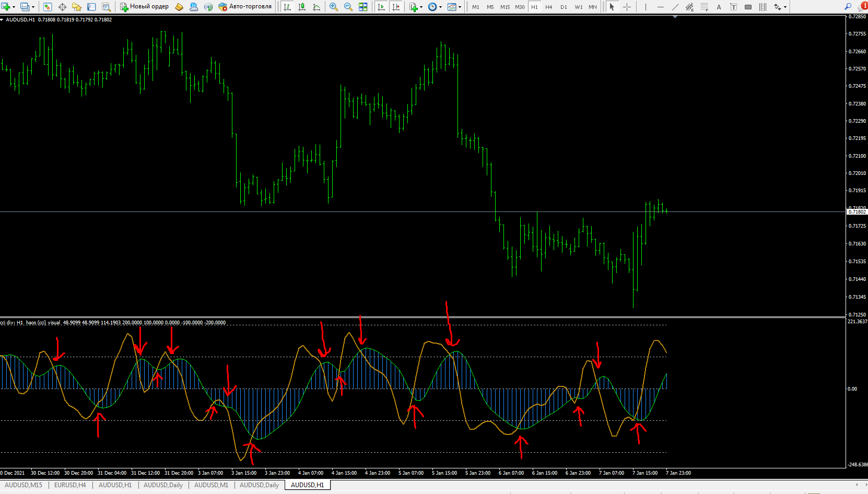Click the zoom in magnifier icon
Image resolution: width=868 pixels, height=494 pixels.
pyautogui.click(x=333, y=7)
